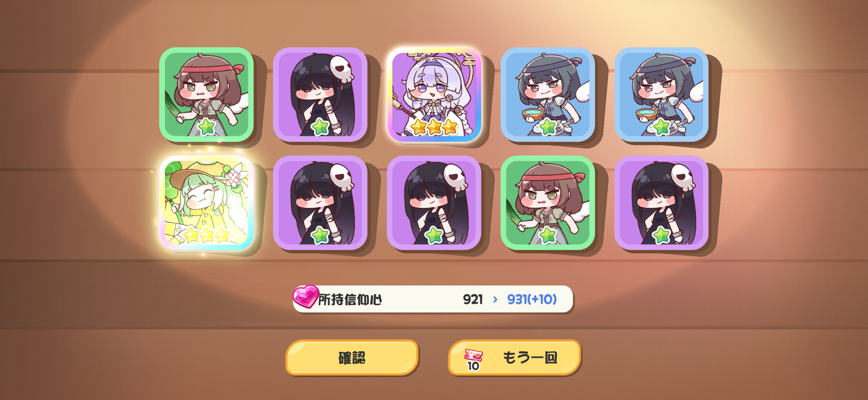Select the bottom-row green red-headband girl card
The width and height of the screenshot is (868, 400).
click(548, 203)
